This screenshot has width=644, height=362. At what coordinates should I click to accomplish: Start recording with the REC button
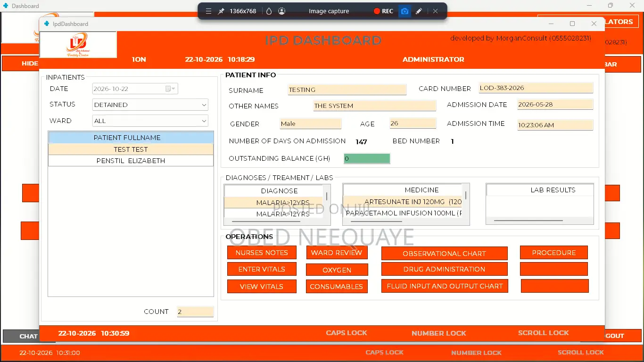pos(383,11)
